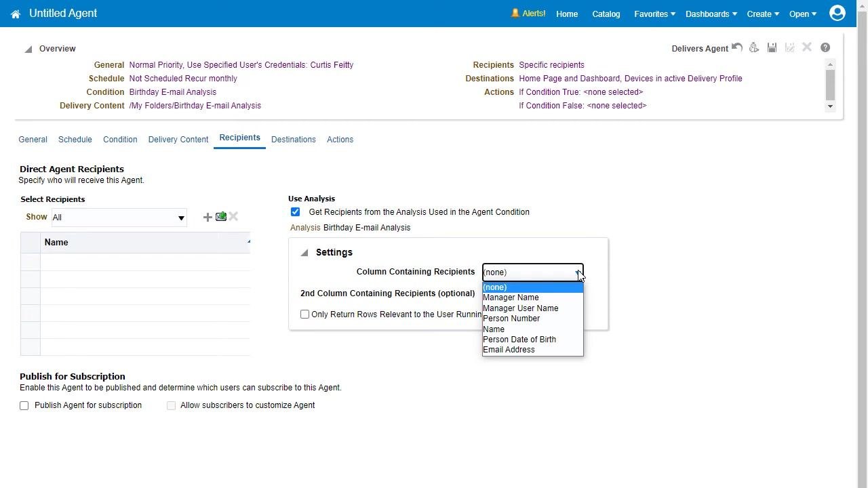Collapse the Overview section triangle

point(28,49)
